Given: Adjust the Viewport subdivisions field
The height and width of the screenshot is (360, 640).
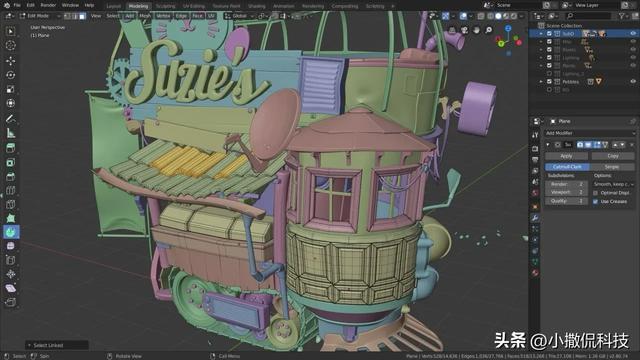Looking at the screenshot, I should [567, 192].
